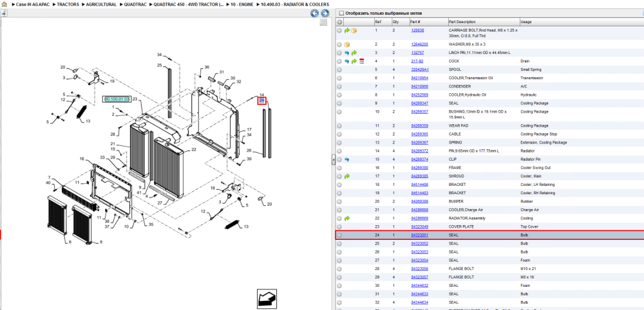
Task: Click the pin icon above the diagram
Action: (4, 13)
